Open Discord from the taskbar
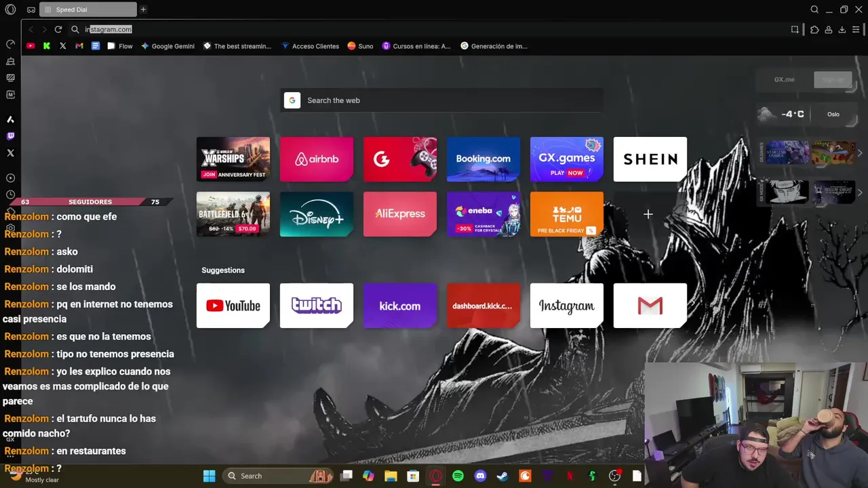Image resolution: width=868 pixels, height=488 pixels. (x=480, y=476)
